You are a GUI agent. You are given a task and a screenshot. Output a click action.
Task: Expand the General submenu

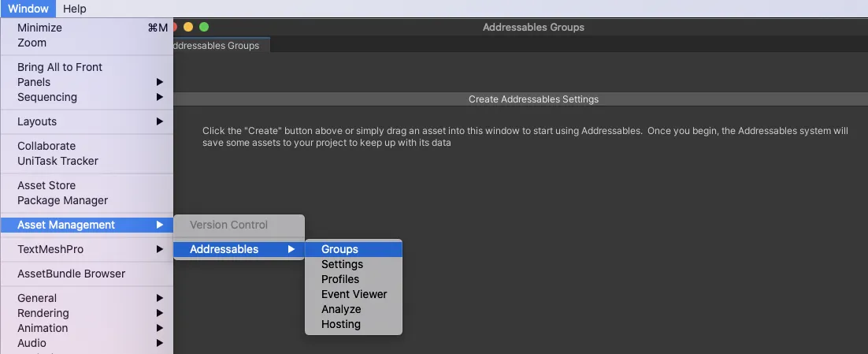87,297
